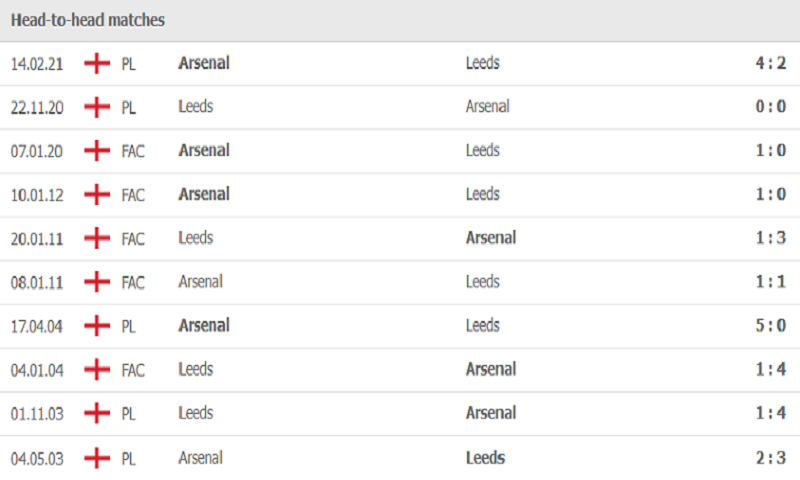Viewport: 800px width, 480px height.
Task: Click England flag icon on 20.01.11 row
Action: tap(97, 238)
